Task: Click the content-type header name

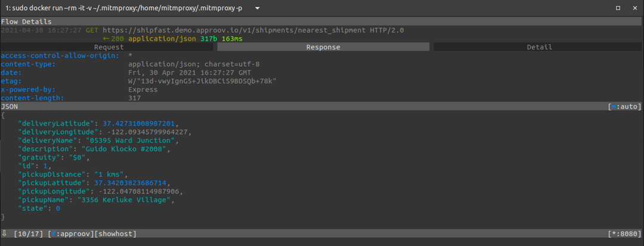Action: pos(28,64)
